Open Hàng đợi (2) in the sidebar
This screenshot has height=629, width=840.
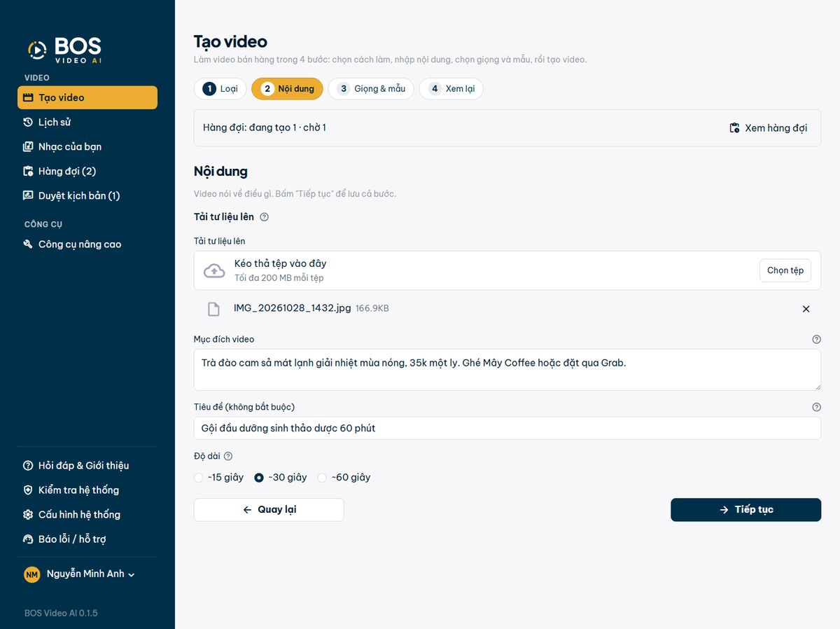(x=87, y=172)
